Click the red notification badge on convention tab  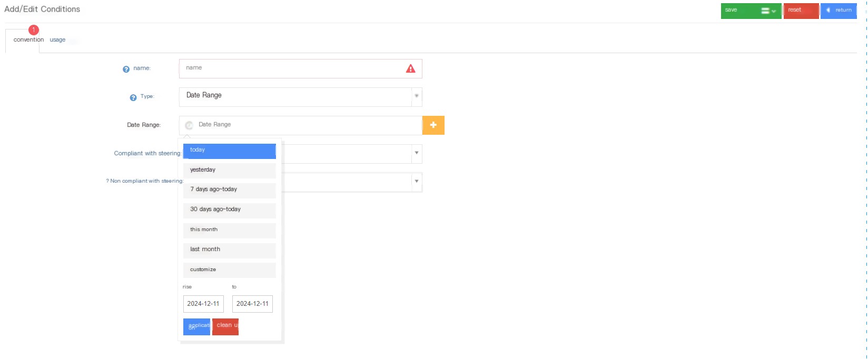point(34,30)
